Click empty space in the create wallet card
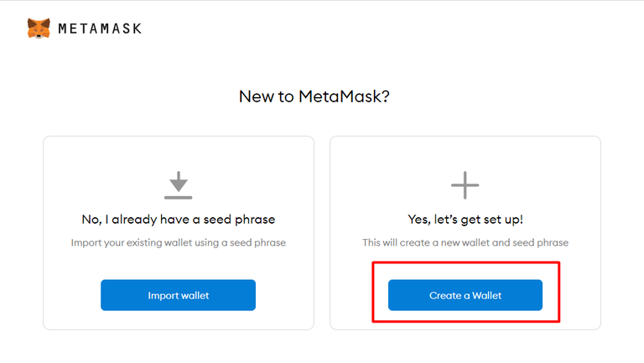This screenshot has width=644, height=363. click(x=377, y=168)
